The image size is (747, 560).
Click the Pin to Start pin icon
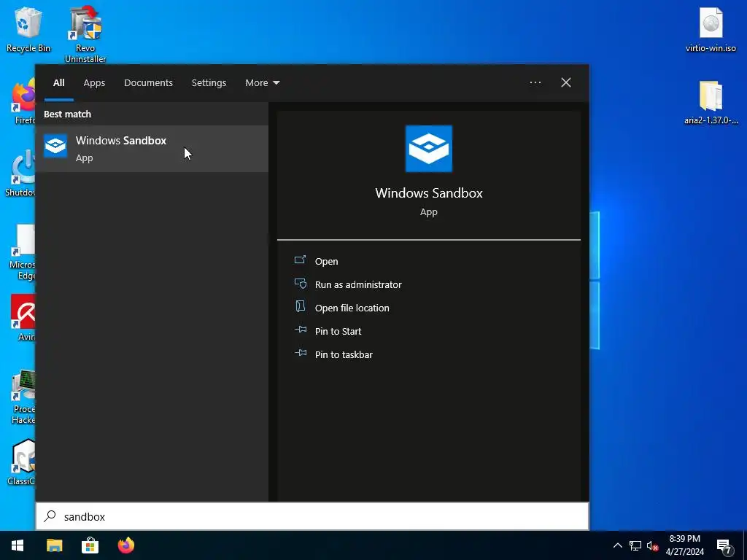300,329
